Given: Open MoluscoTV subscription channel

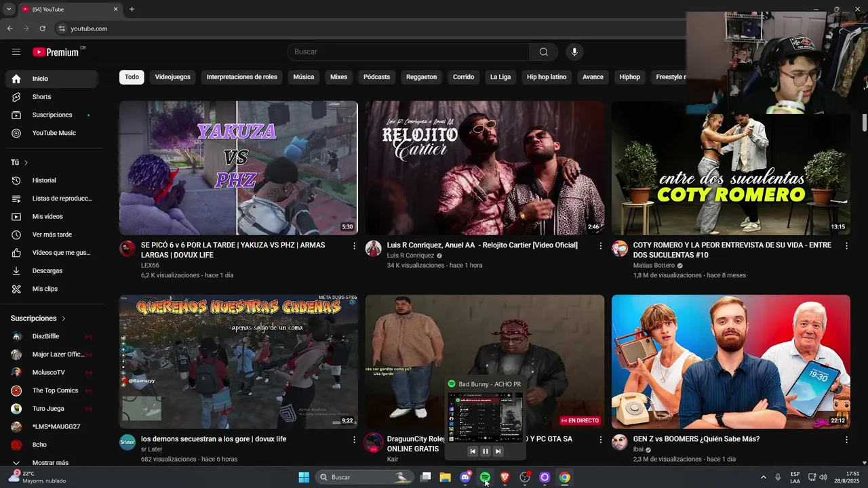Looking at the screenshot, I should point(51,373).
